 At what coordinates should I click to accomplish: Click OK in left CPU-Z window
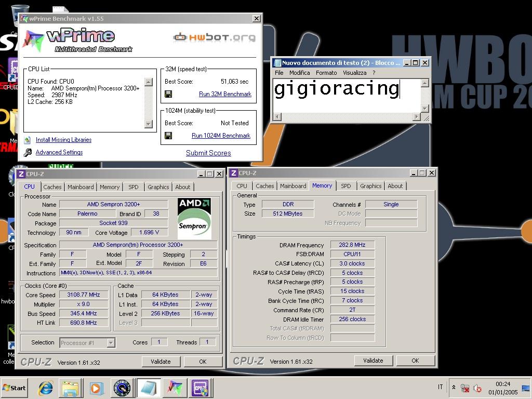tap(203, 362)
